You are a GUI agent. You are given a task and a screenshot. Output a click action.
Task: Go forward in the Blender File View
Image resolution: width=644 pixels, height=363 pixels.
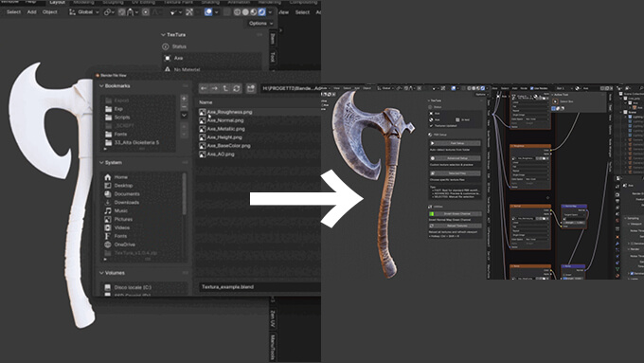point(214,88)
